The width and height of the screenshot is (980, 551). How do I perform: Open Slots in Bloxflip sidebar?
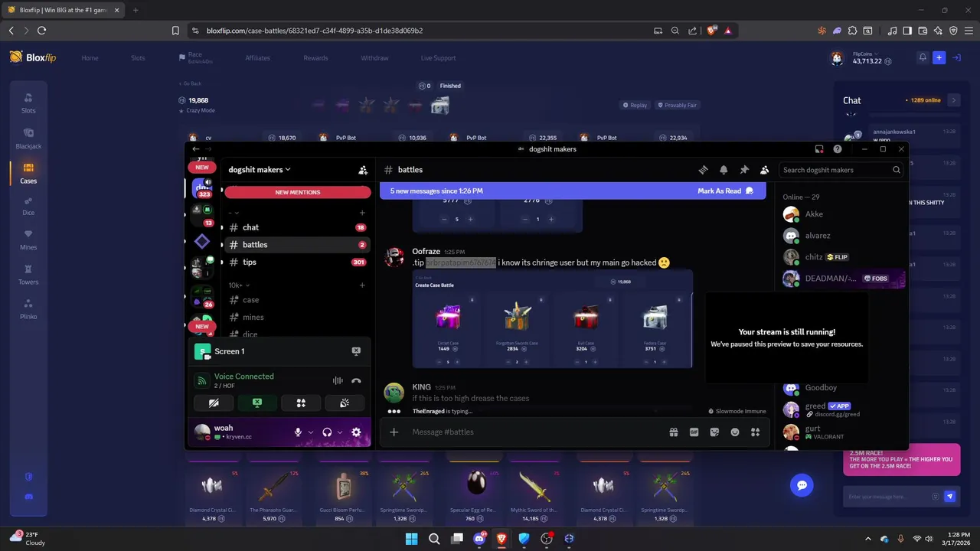(x=28, y=103)
